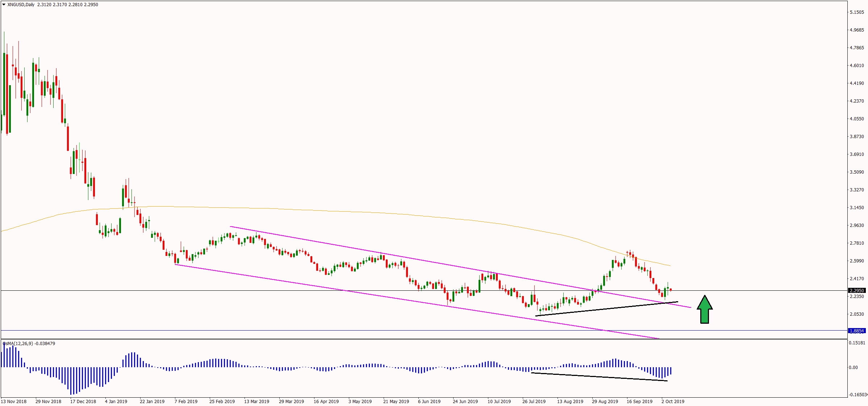Select the blue 1.8854 price level tag
This screenshot has height=406, width=868.
857,331
